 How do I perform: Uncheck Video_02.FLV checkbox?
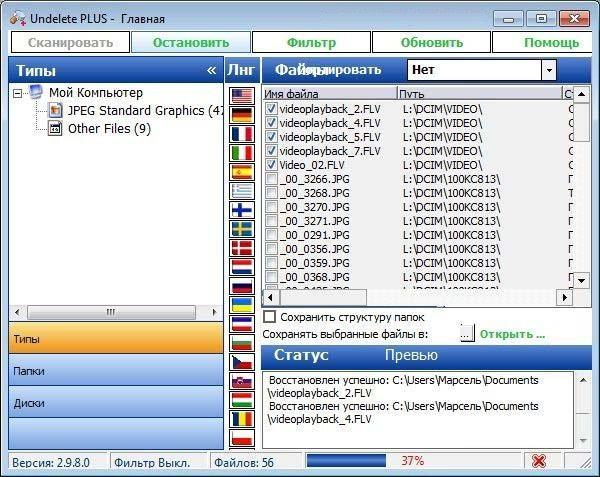point(271,164)
